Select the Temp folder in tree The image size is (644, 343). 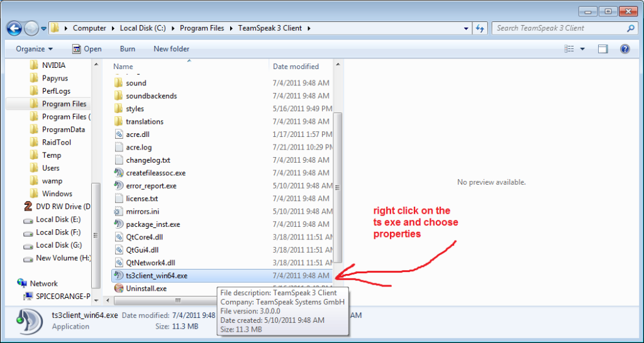[x=52, y=155]
